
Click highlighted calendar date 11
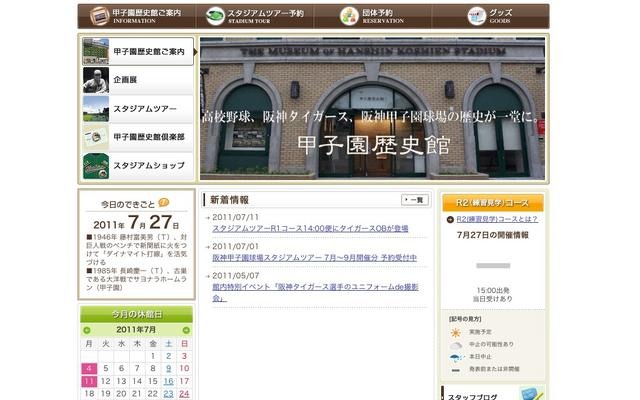click(89, 381)
